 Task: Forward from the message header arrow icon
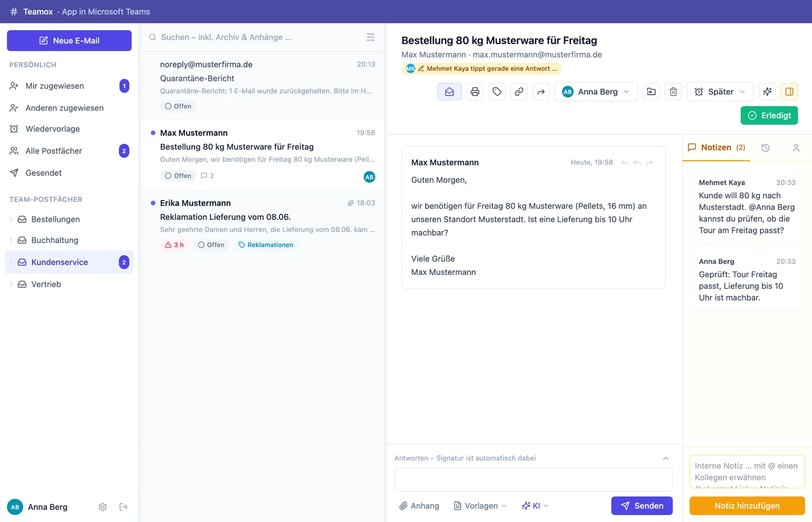(650, 162)
